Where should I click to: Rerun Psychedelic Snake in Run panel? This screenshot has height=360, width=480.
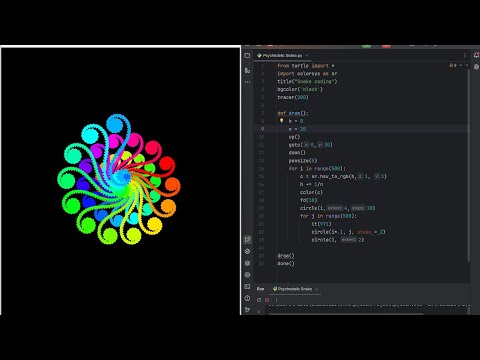[x=259, y=300]
